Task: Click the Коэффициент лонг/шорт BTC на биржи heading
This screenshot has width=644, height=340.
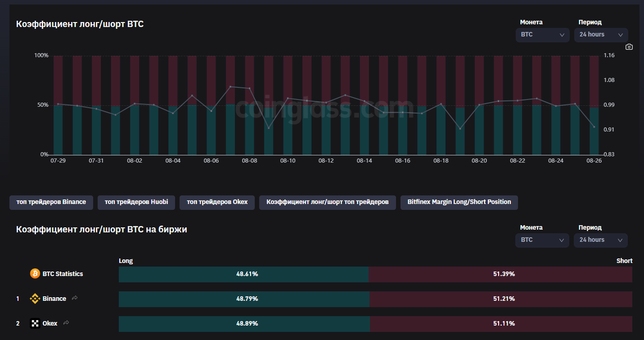Action: (101, 230)
